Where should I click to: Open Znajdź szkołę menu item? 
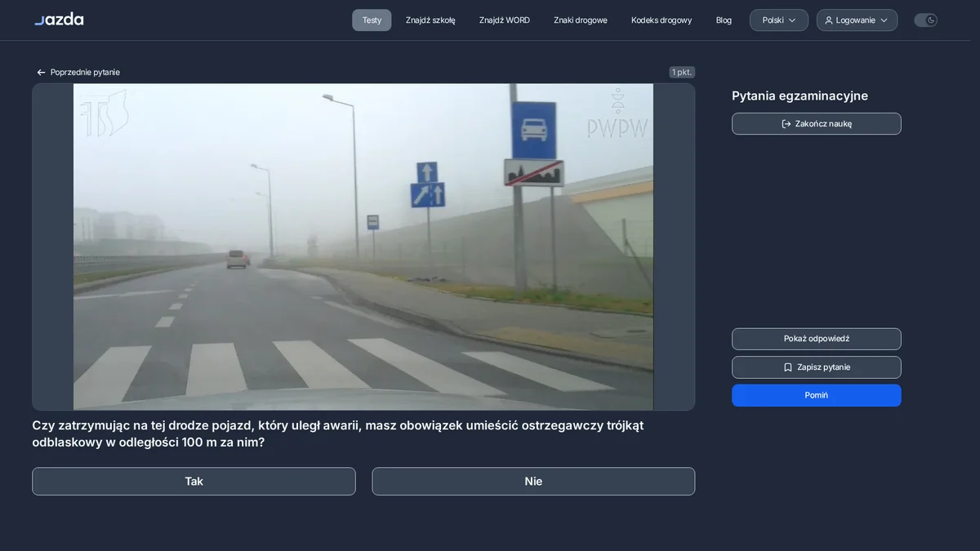(430, 20)
